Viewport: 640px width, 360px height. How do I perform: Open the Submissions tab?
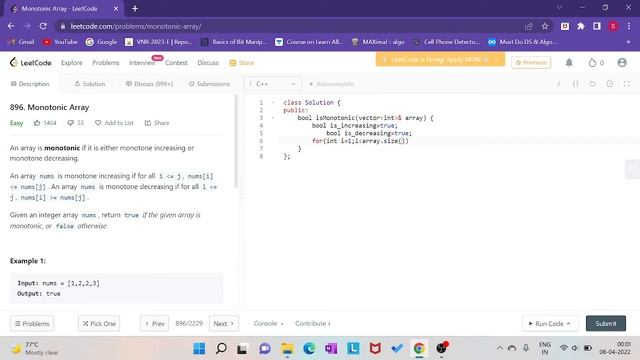pos(209,84)
